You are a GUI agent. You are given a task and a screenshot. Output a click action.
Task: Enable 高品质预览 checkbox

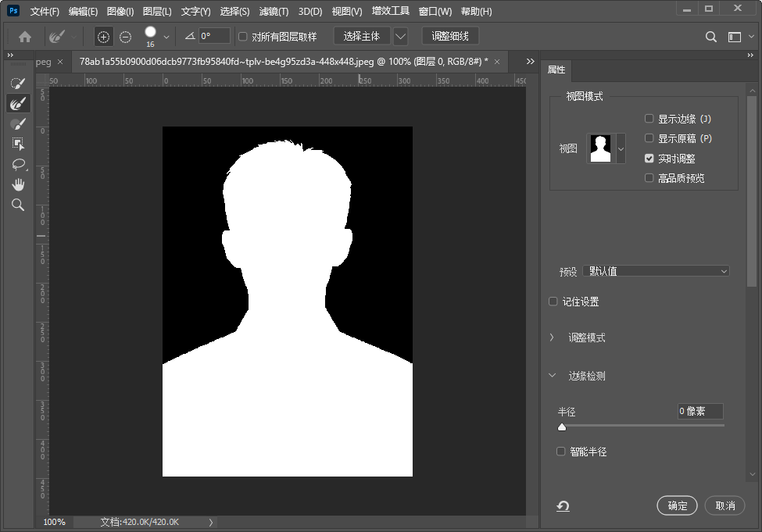coord(649,178)
